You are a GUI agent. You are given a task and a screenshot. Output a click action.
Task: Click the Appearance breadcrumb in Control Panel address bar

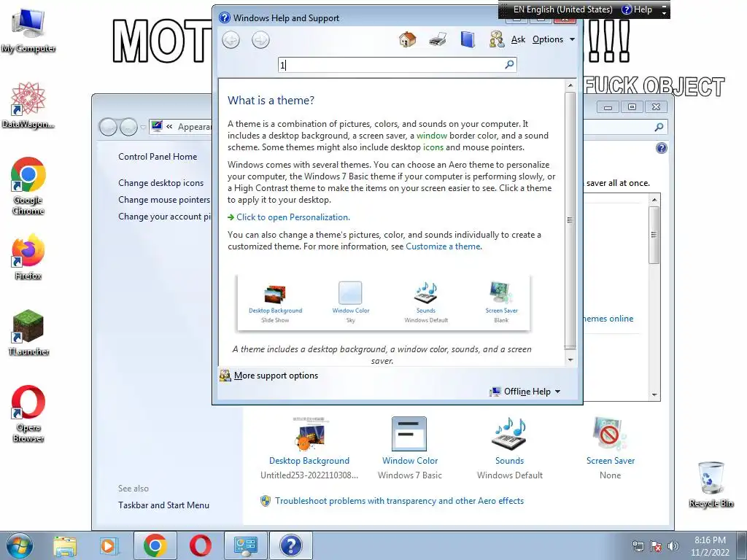pos(194,127)
